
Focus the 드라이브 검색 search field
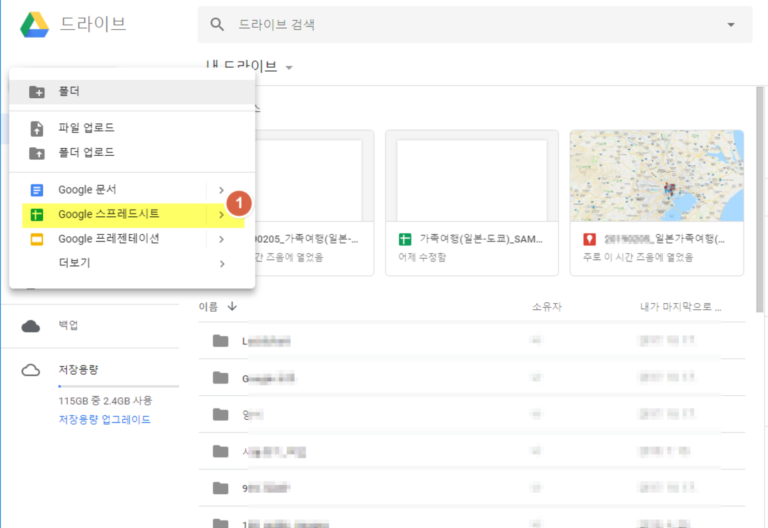[x=475, y=24]
